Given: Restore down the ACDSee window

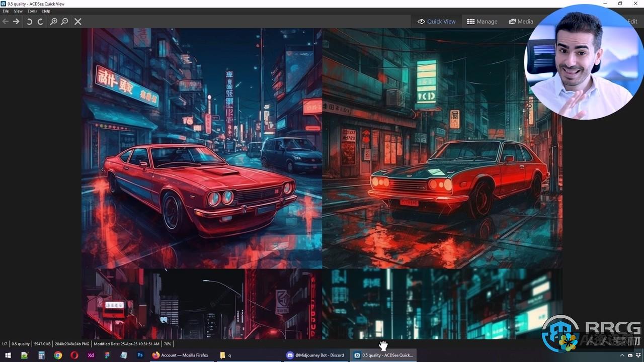Looking at the screenshot, I should 620,4.
